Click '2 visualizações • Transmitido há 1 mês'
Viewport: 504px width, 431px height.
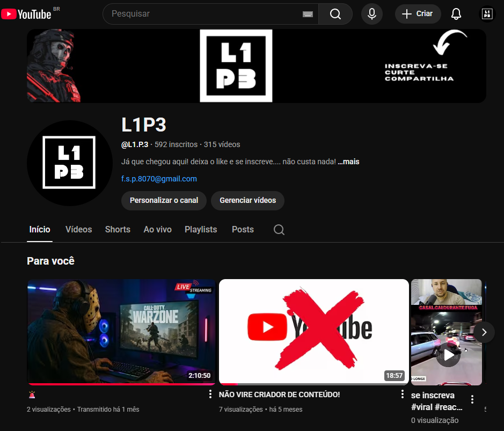tap(83, 410)
